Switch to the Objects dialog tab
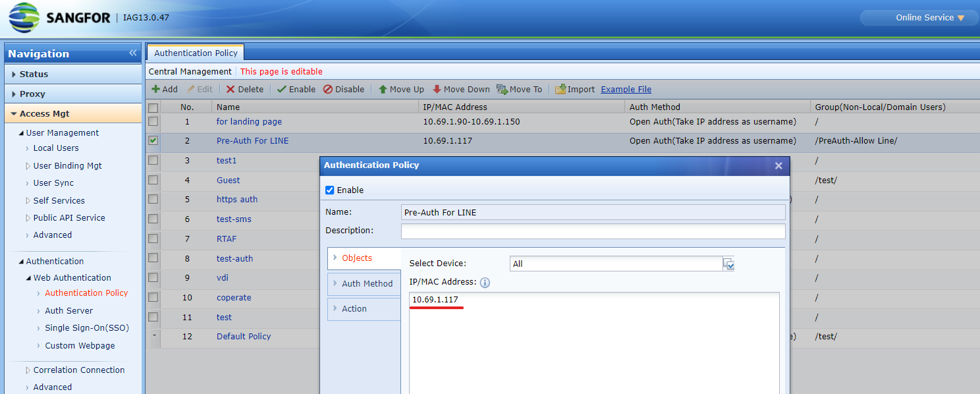Screen dimensions: 980x394 (364, 258)
